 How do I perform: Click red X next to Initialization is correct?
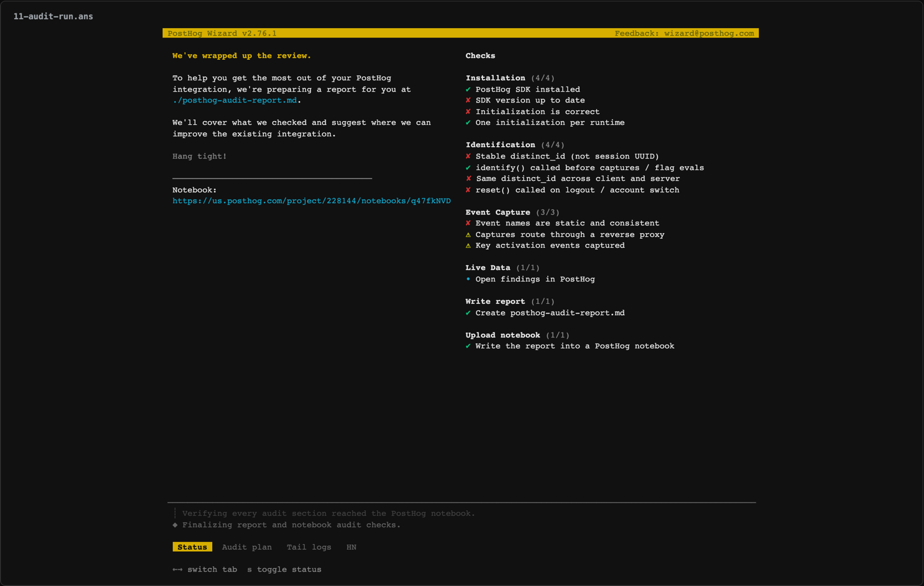(x=468, y=112)
